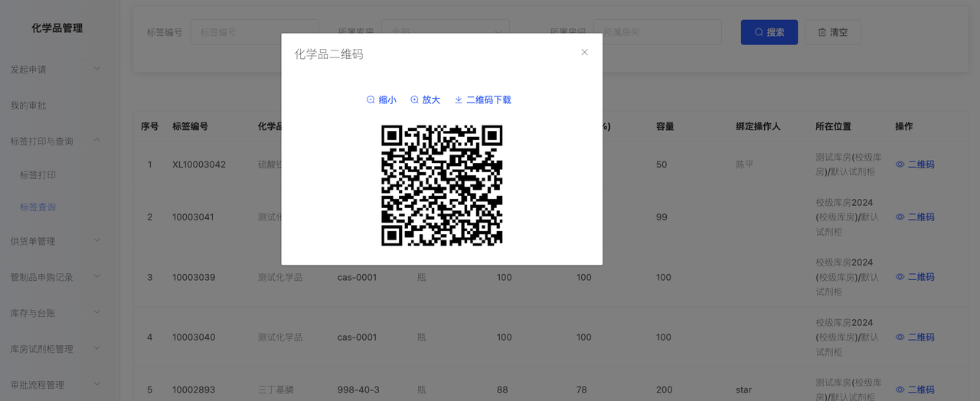Click the 标签编号 column header
The height and width of the screenshot is (401, 980).
click(191, 126)
